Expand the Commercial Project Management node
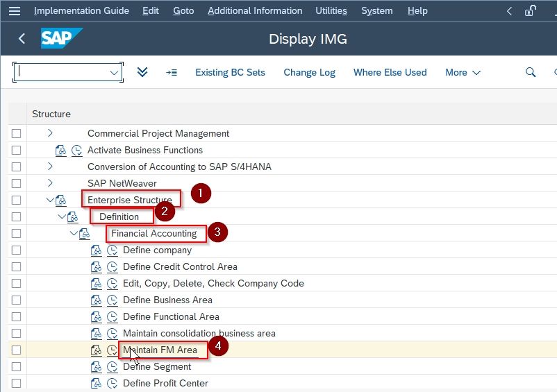 point(50,133)
